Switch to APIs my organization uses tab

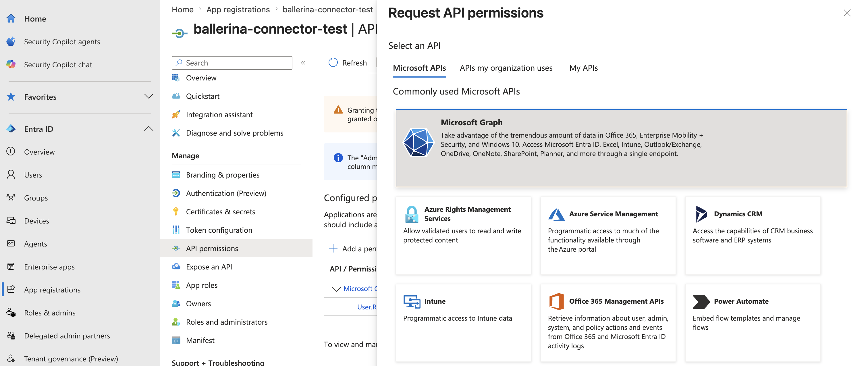pyautogui.click(x=506, y=68)
